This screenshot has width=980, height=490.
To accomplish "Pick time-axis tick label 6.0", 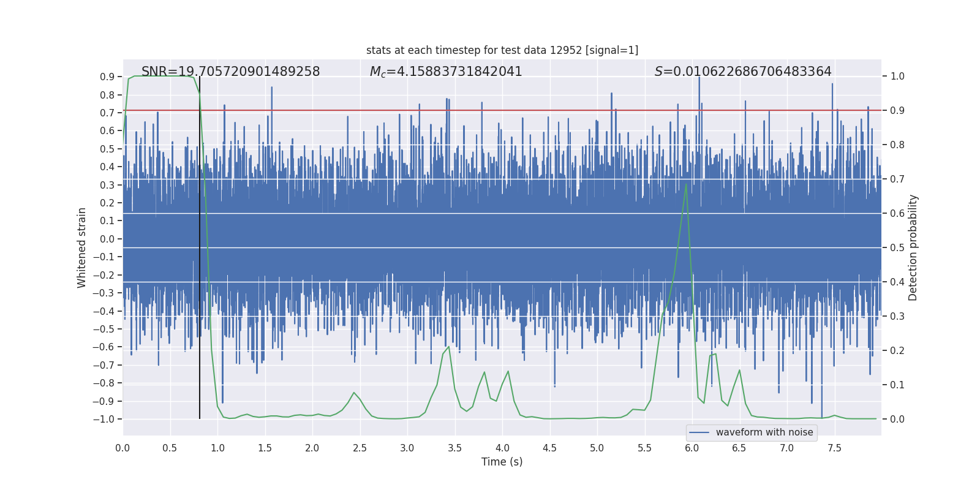I will tap(692, 448).
